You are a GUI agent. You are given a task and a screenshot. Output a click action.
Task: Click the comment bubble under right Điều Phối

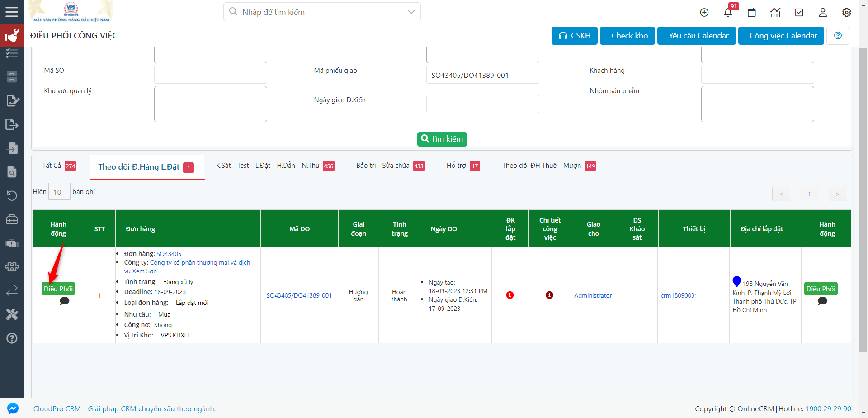(822, 301)
